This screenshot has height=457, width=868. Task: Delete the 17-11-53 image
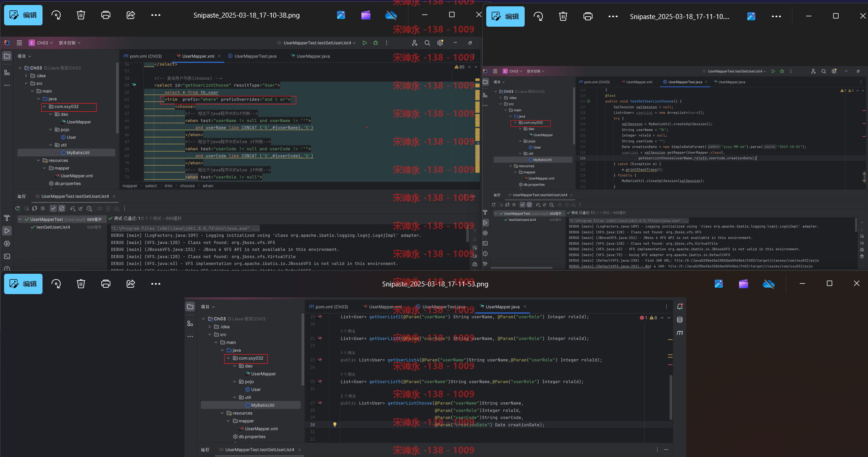81,284
